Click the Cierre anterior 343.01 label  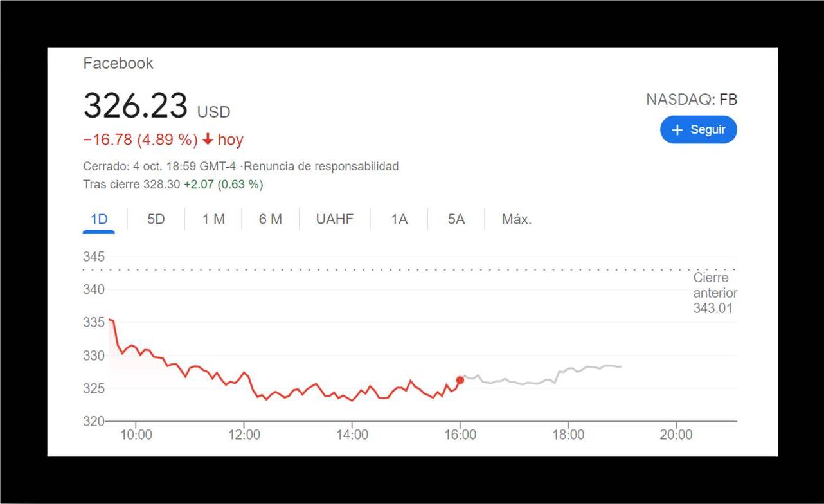coord(714,293)
